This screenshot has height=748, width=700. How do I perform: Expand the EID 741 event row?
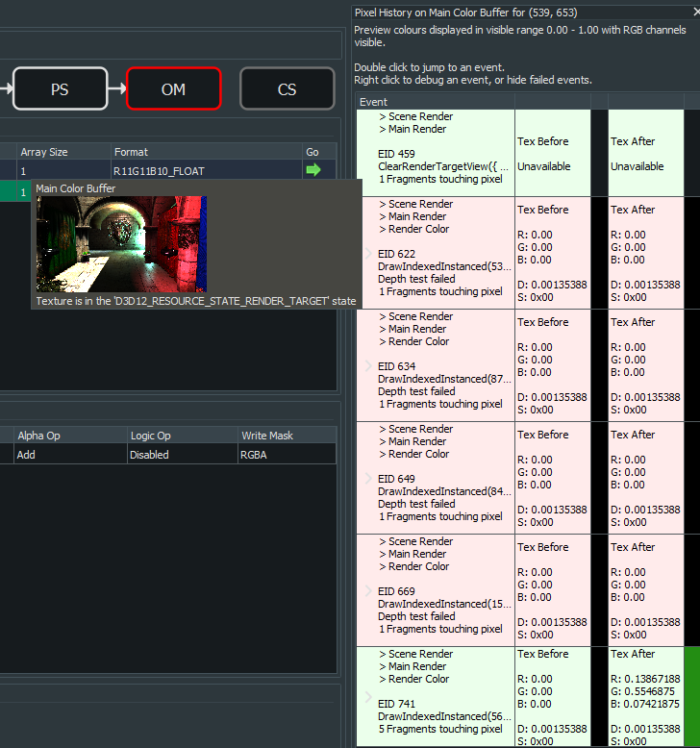pos(368,697)
